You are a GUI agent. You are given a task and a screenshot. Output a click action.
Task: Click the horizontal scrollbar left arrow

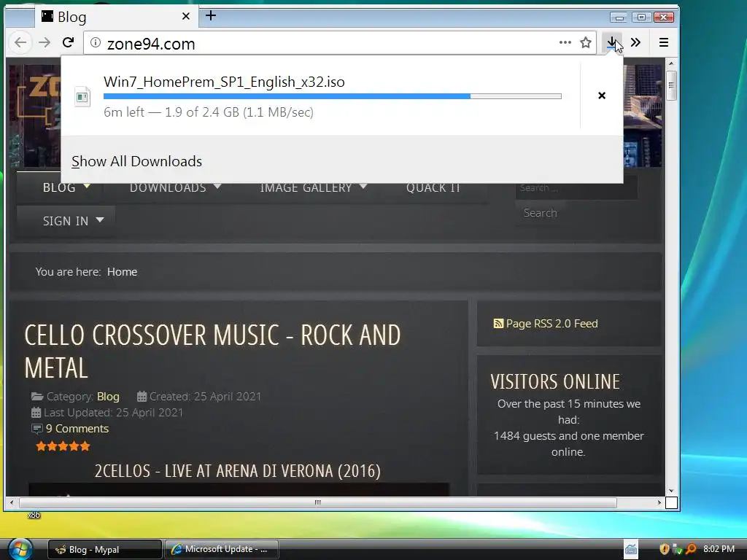point(12,502)
